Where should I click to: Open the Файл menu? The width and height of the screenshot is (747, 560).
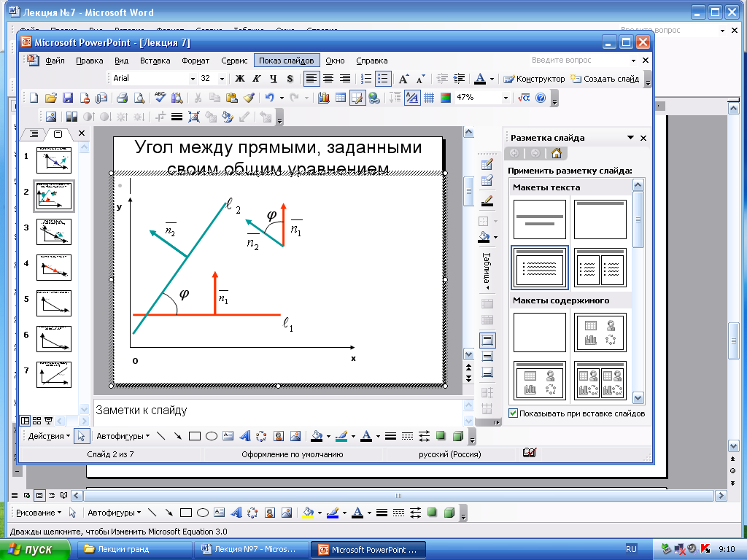pyautogui.click(x=55, y=61)
